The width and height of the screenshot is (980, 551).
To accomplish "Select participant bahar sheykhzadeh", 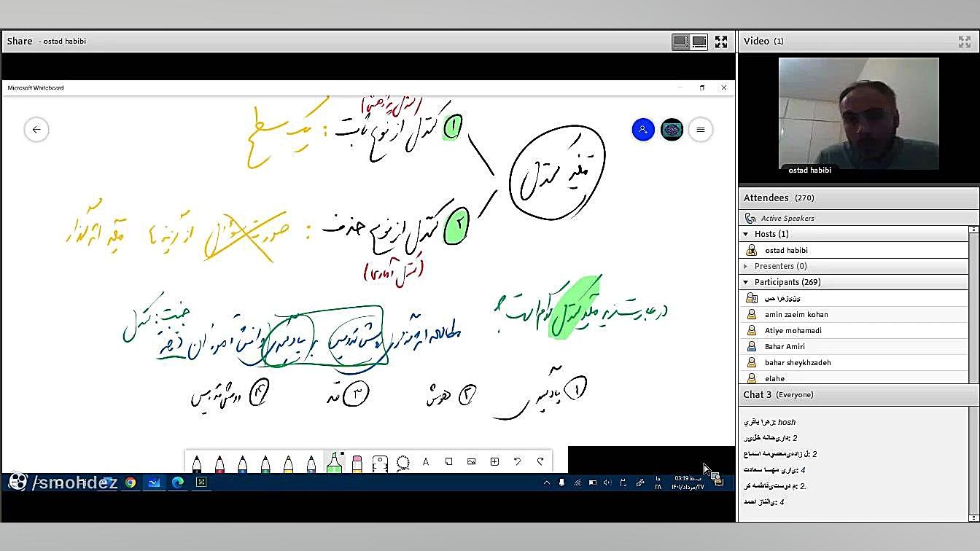I will tap(854, 362).
